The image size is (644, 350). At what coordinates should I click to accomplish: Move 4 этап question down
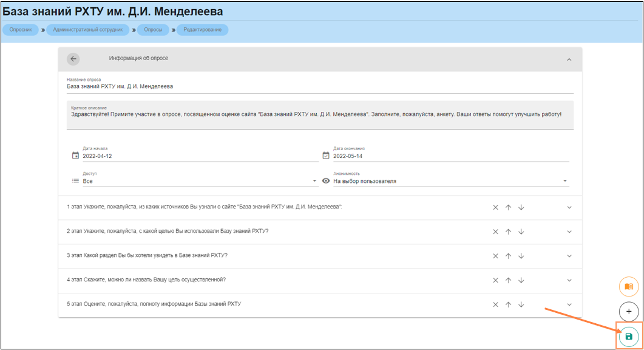(521, 280)
